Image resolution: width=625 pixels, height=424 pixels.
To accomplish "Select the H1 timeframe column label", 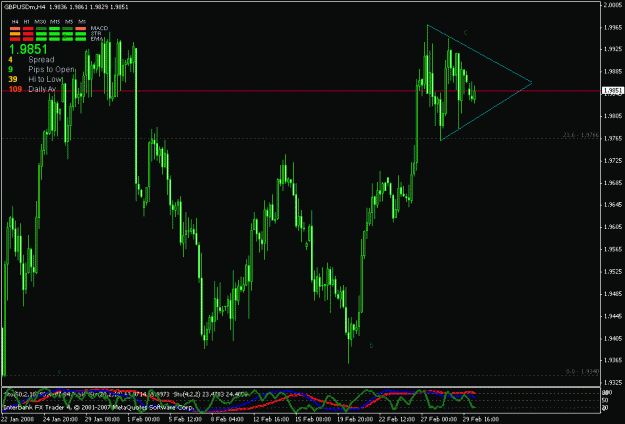I will (x=27, y=22).
